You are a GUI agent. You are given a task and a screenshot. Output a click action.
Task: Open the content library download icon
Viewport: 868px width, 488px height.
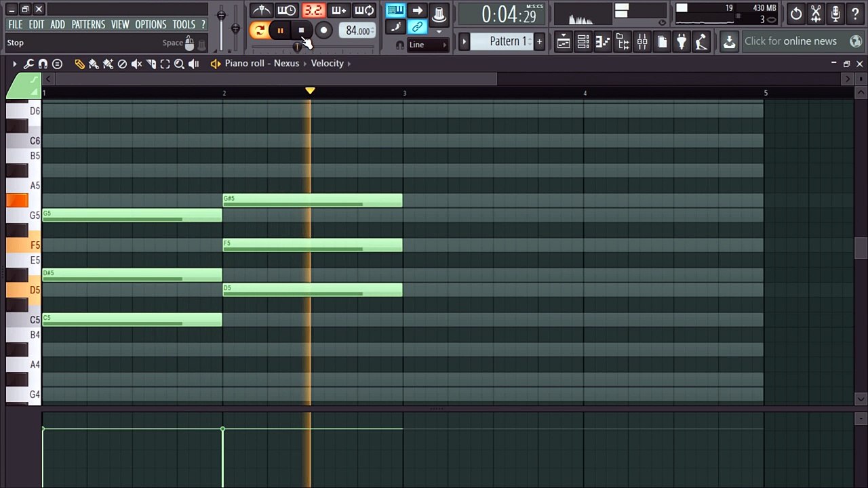pos(729,42)
